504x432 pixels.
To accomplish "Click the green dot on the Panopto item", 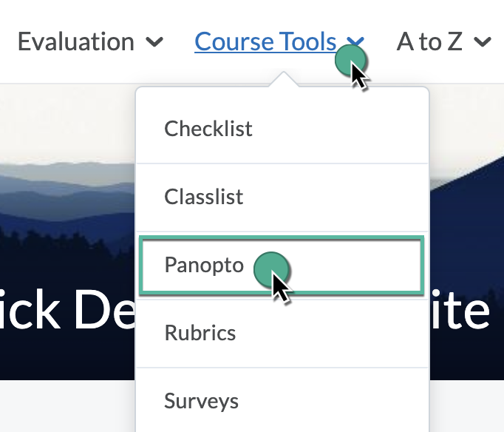I will pos(269,268).
